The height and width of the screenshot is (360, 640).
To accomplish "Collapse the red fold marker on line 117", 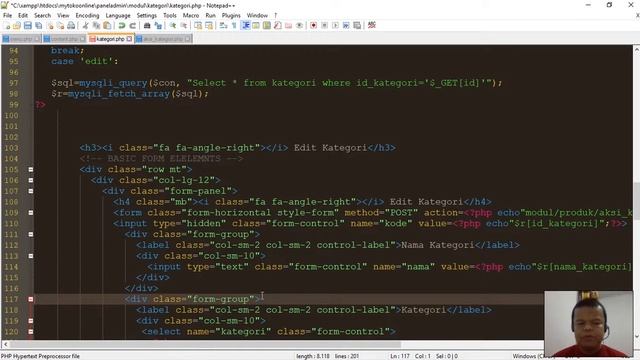I will [31, 299].
